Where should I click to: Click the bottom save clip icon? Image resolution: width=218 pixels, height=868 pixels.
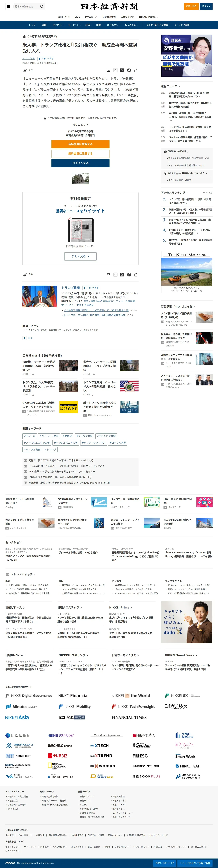coord(25,275)
